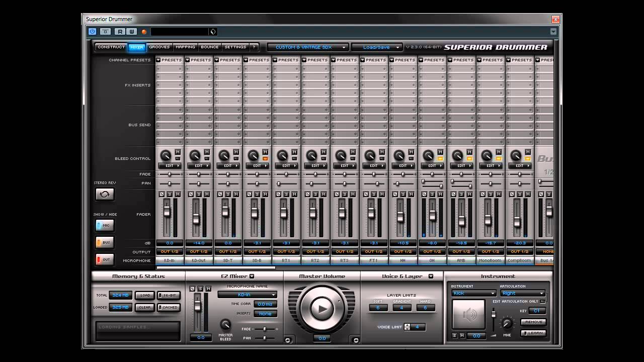
Task: Open the Custom & Vintage SDX library dropdown
Action: pos(308,47)
